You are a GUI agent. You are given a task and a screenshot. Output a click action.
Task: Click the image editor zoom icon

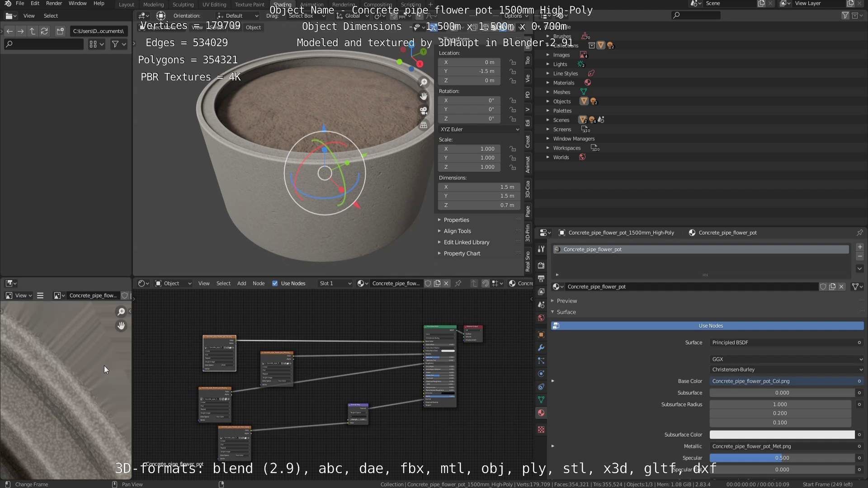click(121, 312)
